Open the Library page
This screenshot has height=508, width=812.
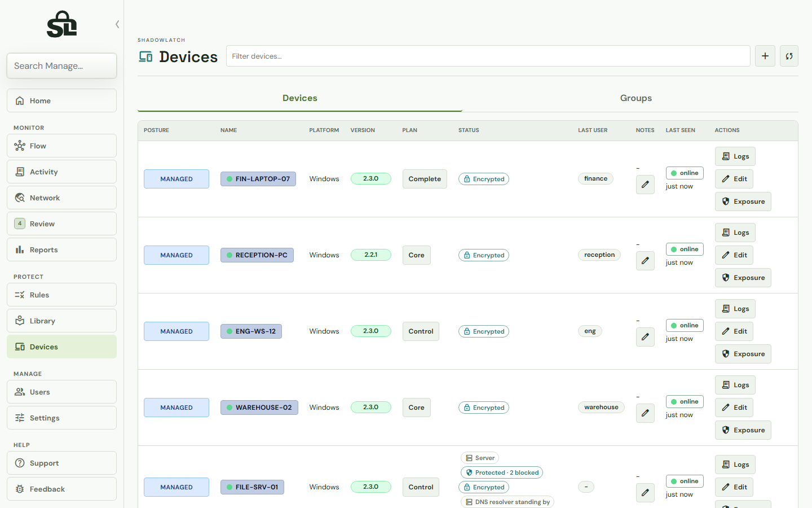point(62,321)
